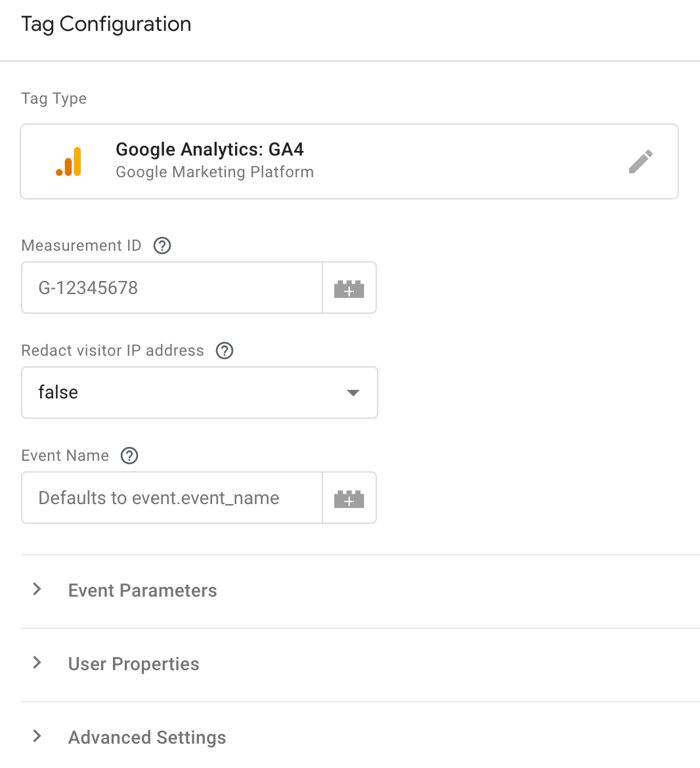Image resolution: width=700 pixels, height=768 pixels.
Task: Select the current false value display
Action: pos(58,392)
